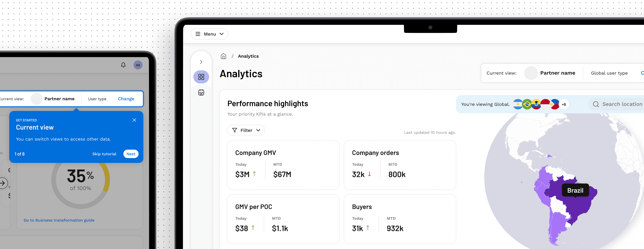The height and width of the screenshot is (249, 644).
Task: Open the Menu dropdown
Action: (210, 34)
